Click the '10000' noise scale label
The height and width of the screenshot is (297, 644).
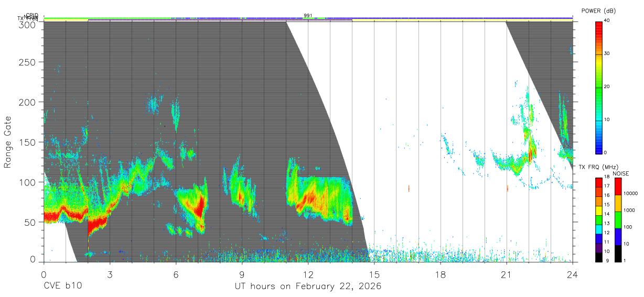click(x=630, y=194)
